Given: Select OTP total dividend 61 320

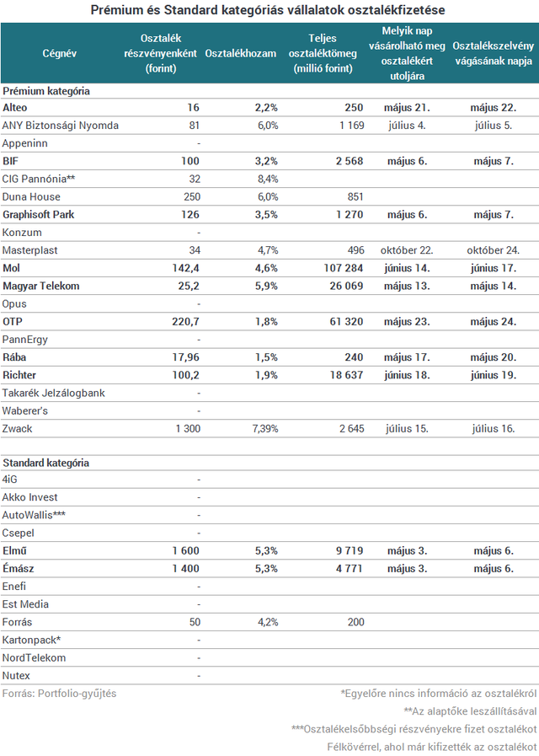Looking at the screenshot, I should click(x=346, y=322).
